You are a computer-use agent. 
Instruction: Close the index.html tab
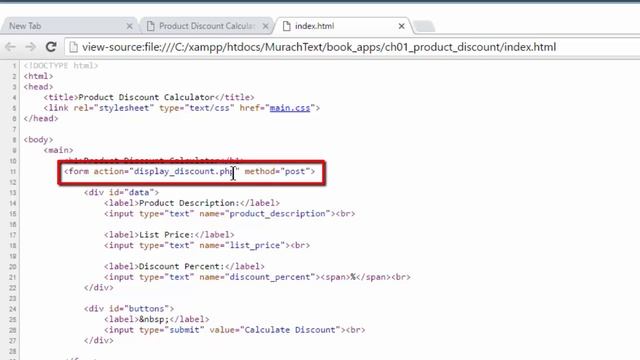[x=402, y=26]
